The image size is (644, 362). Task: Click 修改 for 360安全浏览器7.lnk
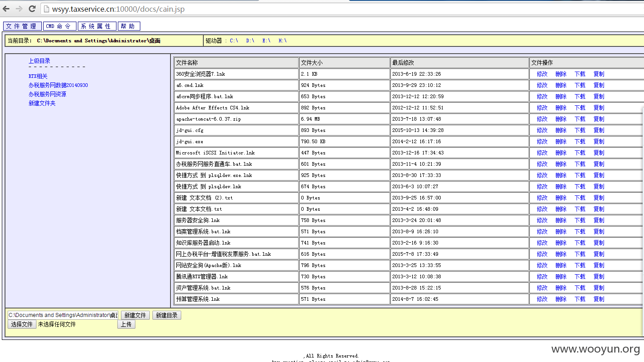542,74
